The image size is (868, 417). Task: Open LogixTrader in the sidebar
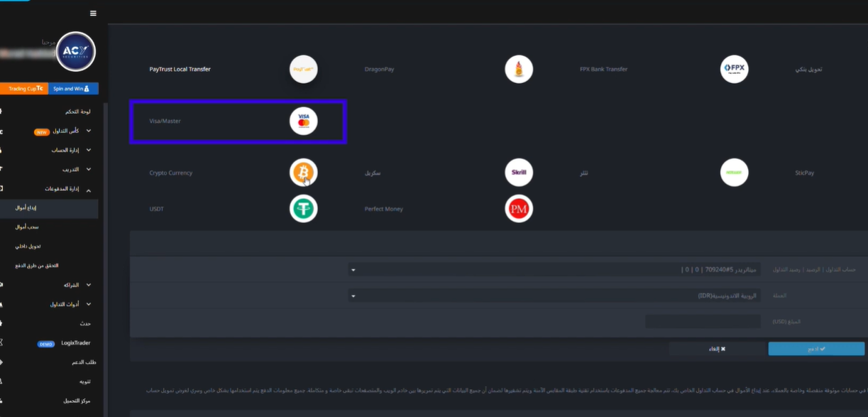(75, 343)
